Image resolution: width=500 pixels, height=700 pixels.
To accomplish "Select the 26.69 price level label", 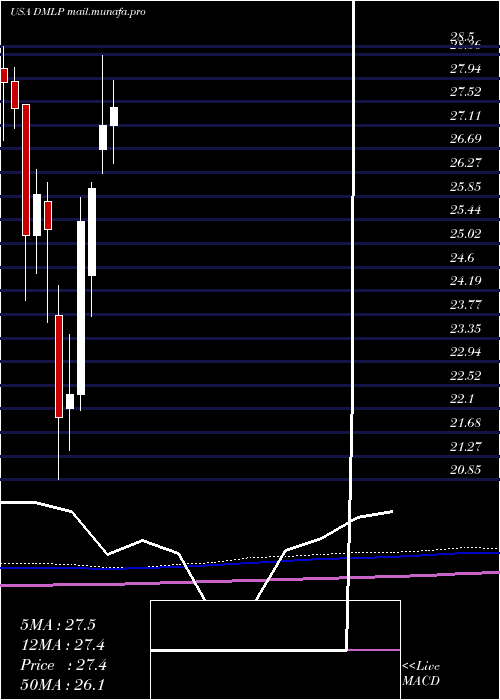I will coord(465,139).
